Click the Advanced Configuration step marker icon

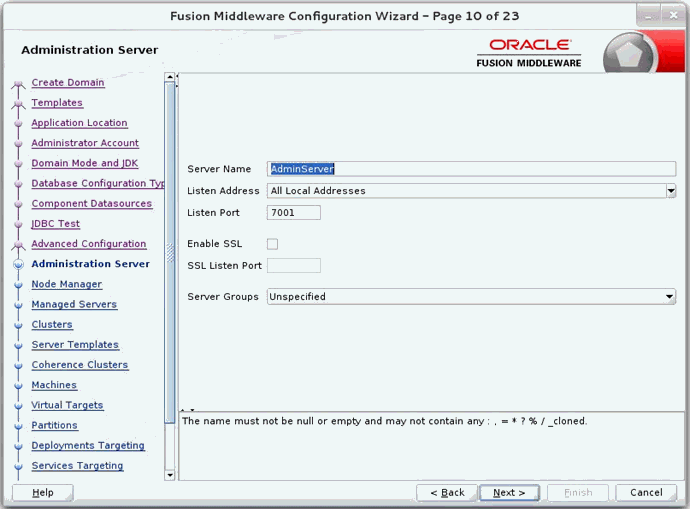[x=18, y=245]
